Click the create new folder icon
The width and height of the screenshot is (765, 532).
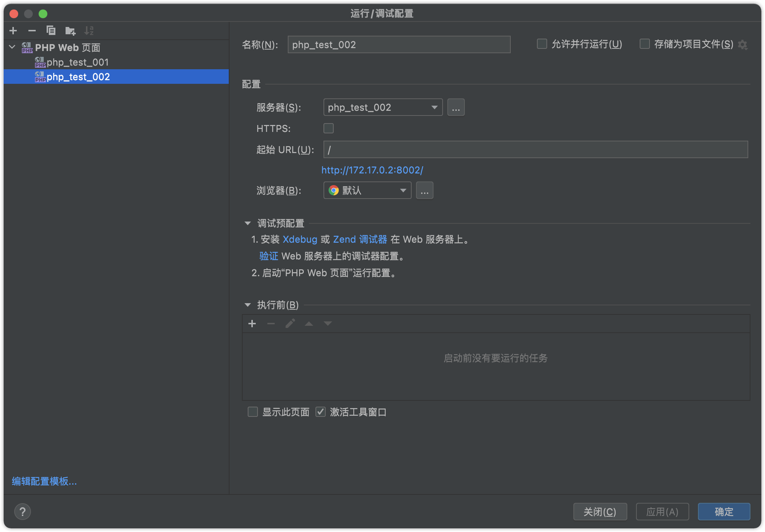(x=70, y=31)
